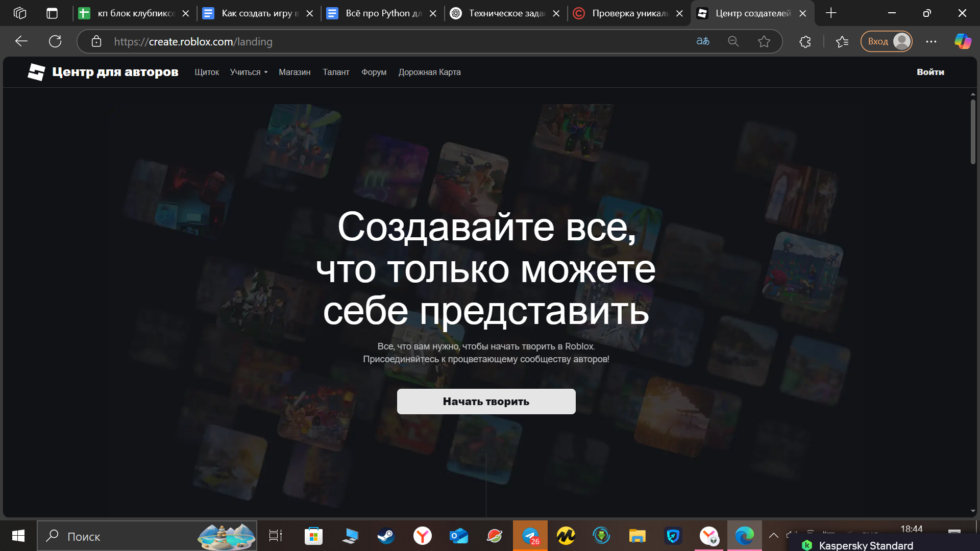Viewport: 980px width, 551px height.
Task: Open the Windows Start menu
Action: click(18, 536)
